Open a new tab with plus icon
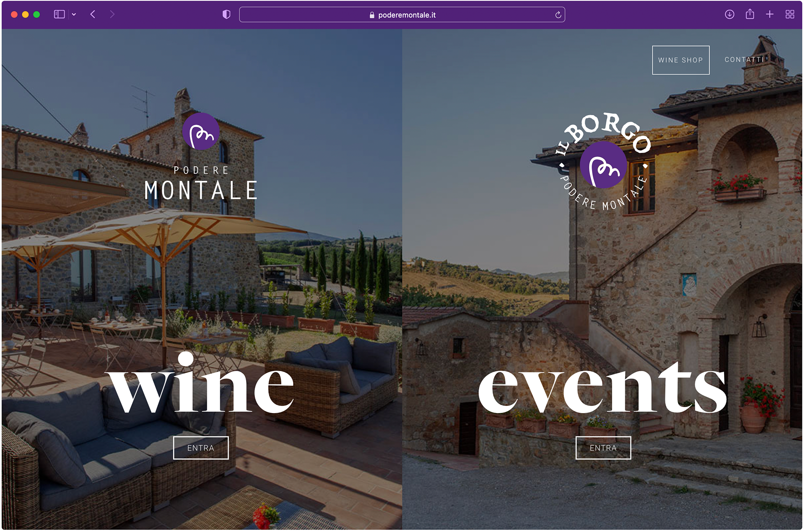The height and width of the screenshot is (532, 805). [770, 14]
